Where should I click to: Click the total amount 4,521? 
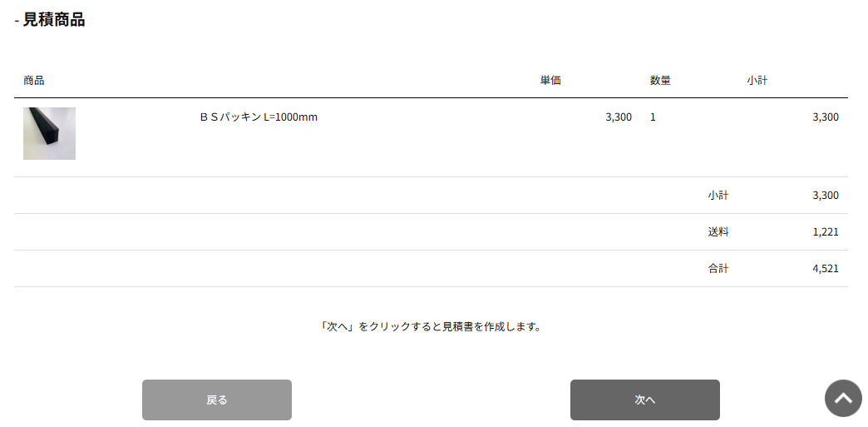point(825,269)
